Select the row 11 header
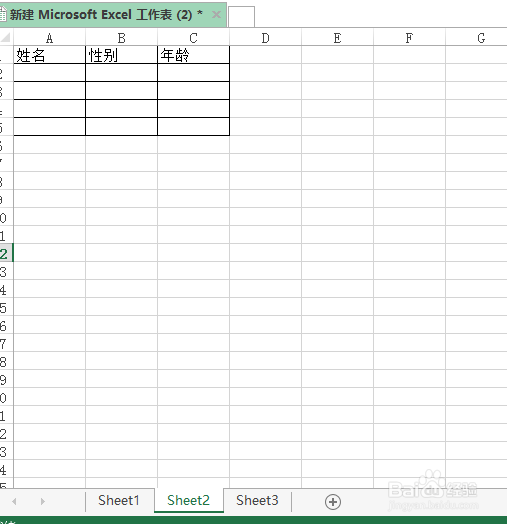 pos(6,235)
